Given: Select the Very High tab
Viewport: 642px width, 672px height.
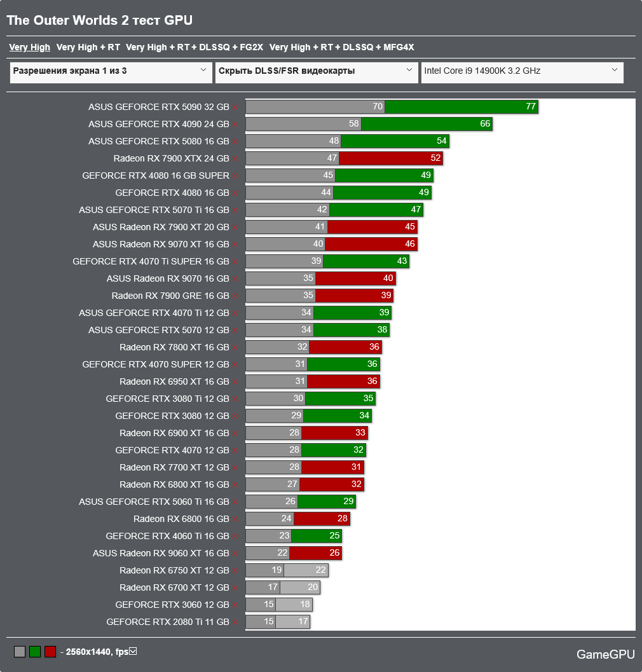Looking at the screenshot, I should [30, 47].
